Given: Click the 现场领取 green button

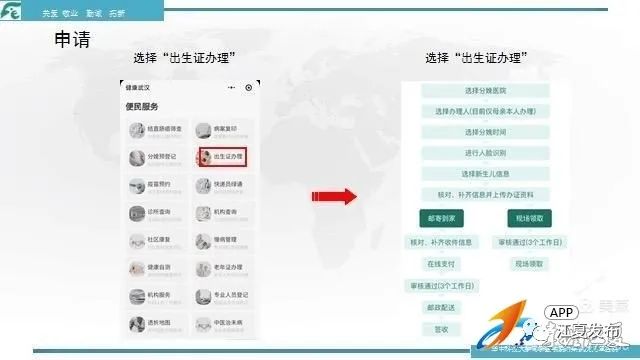Looking at the screenshot, I should point(529,218).
